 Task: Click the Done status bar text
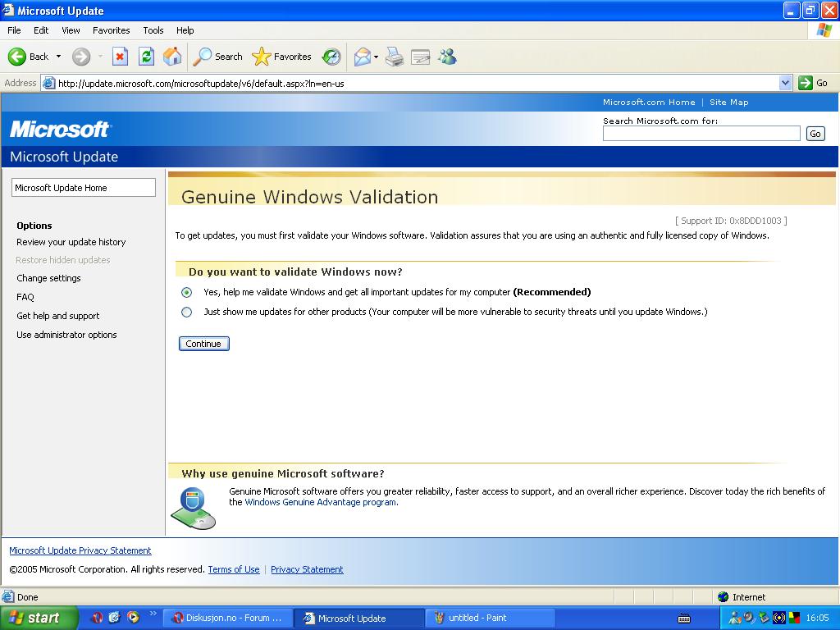coord(27,597)
